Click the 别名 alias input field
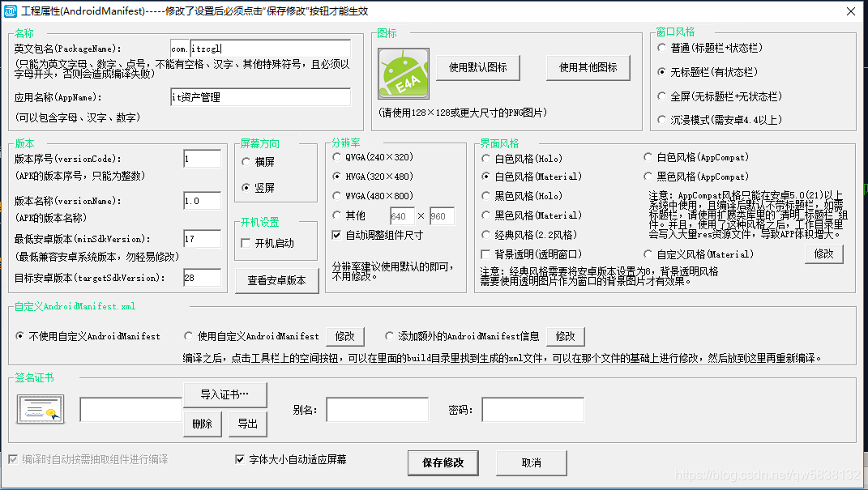868x490 pixels. [378, 410]
